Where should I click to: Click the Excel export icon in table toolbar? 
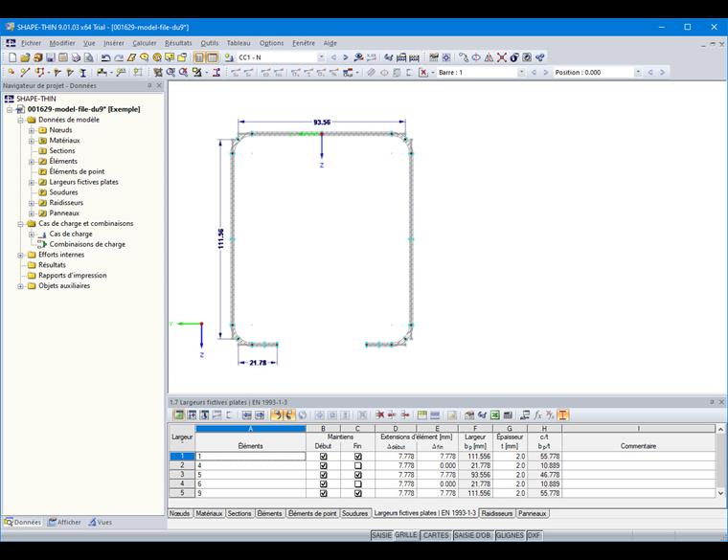(x=495, y=415)
